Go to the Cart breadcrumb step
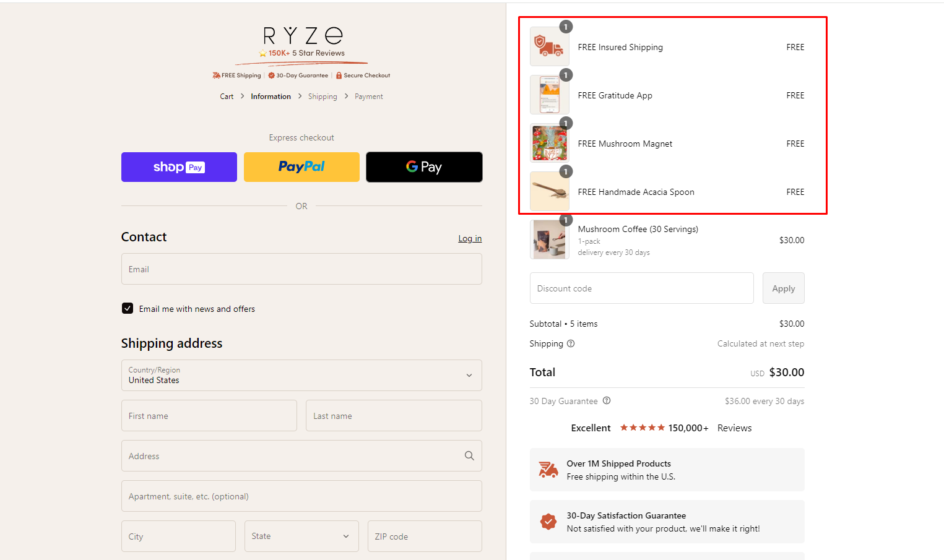This screenshot has height=560, width=944. [x=227, y=97]
